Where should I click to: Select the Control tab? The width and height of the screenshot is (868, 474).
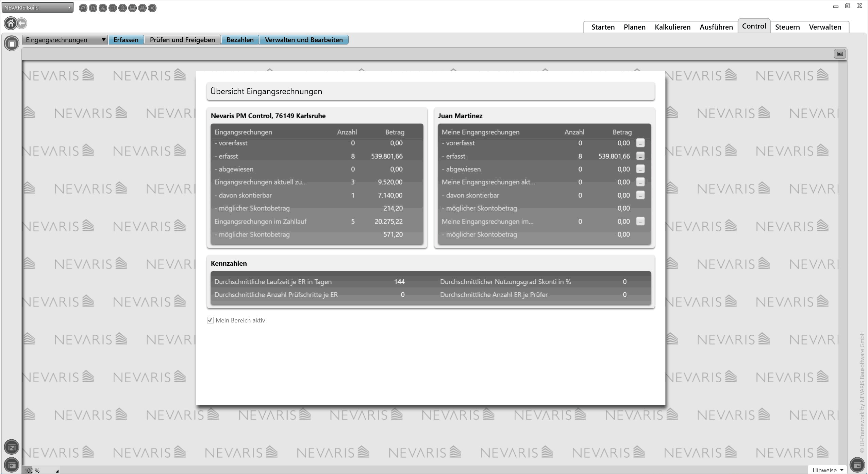tap(754, 26)
